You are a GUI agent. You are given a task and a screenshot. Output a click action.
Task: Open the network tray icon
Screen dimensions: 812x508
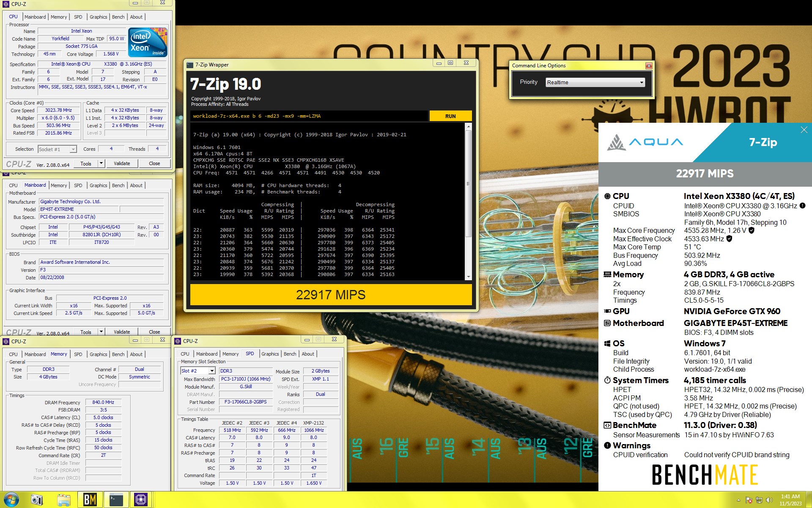point(759,500)
